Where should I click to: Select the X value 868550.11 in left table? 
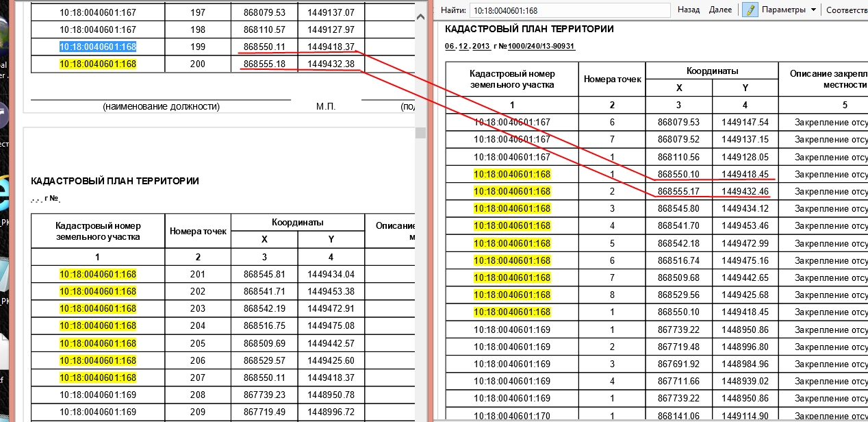pyautogui.click(x=264, y=47)
